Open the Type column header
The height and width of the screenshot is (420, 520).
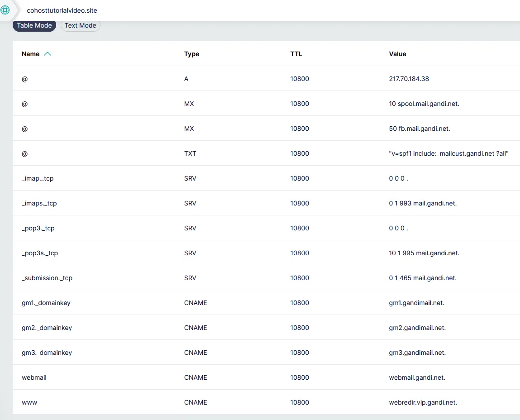click(x=191, y=53)
